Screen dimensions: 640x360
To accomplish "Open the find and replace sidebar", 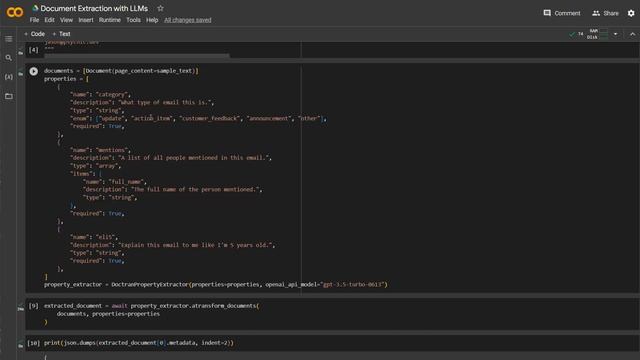I will (9, 58).
